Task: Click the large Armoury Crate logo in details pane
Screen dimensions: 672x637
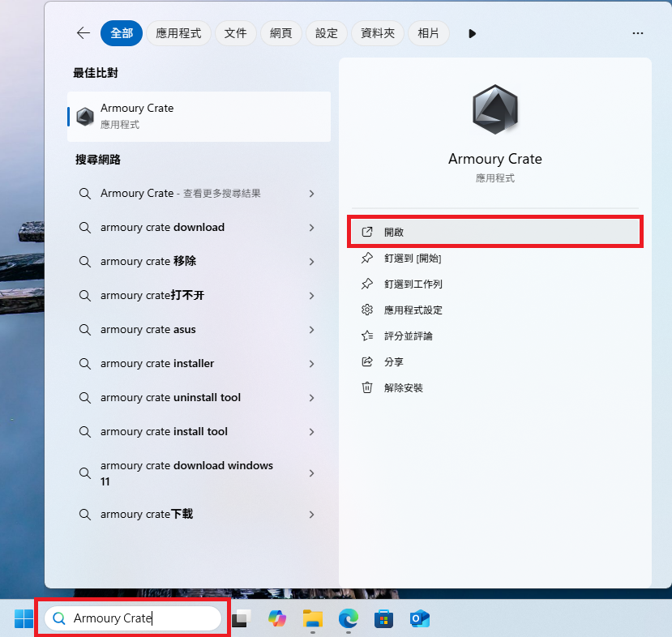Action: 495,109
